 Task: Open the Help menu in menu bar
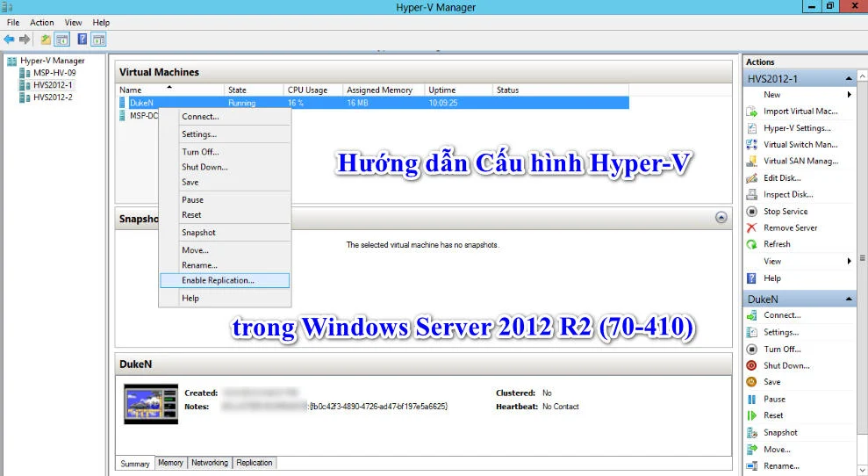(x=101, y=22)
